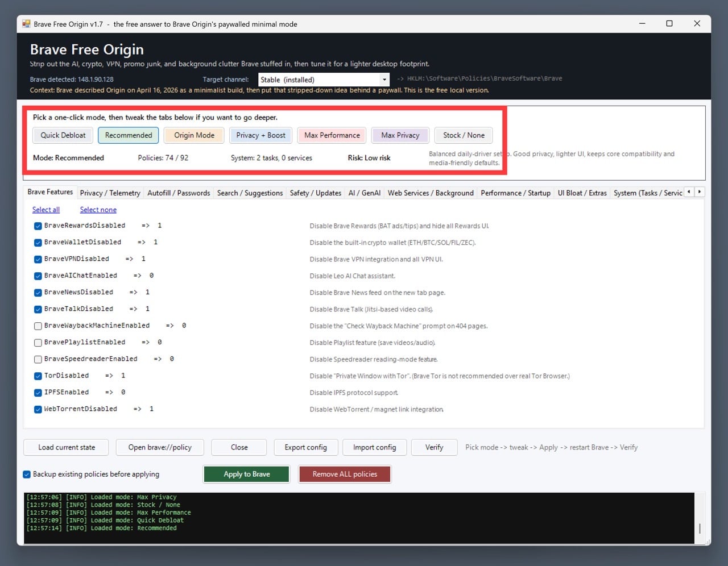Open the Safety / Updates tab
This screenshot has height=566, width=728.
pos(316,193)
